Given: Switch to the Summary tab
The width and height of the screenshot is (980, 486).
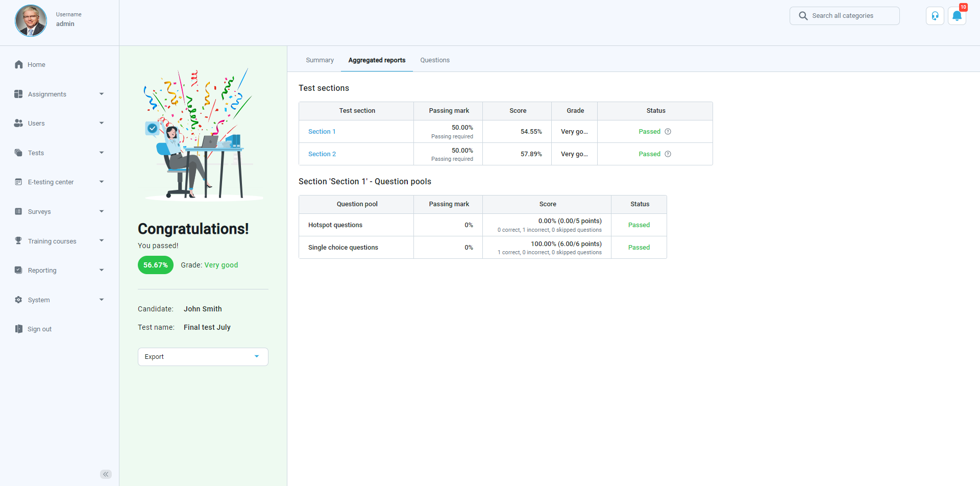Looking at the screenshot, I should (320, 60).
